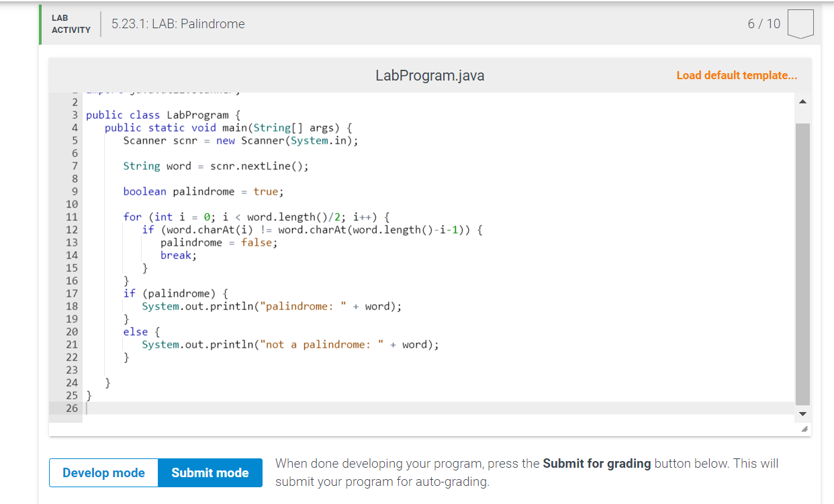Click the LabProgram.java file title

[x=430, y=75]
